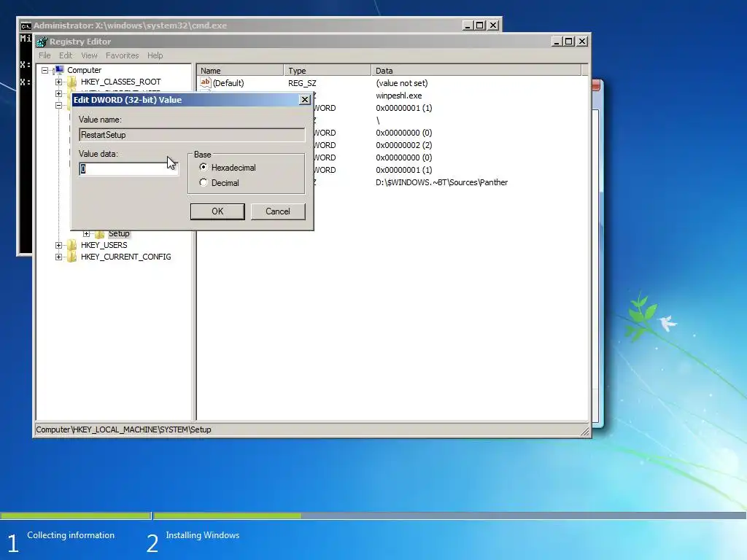The width and height of the screenshot is (747, 560).
Task: Click the cmd.exe window title bar
Action: click(x=260, y=26)
